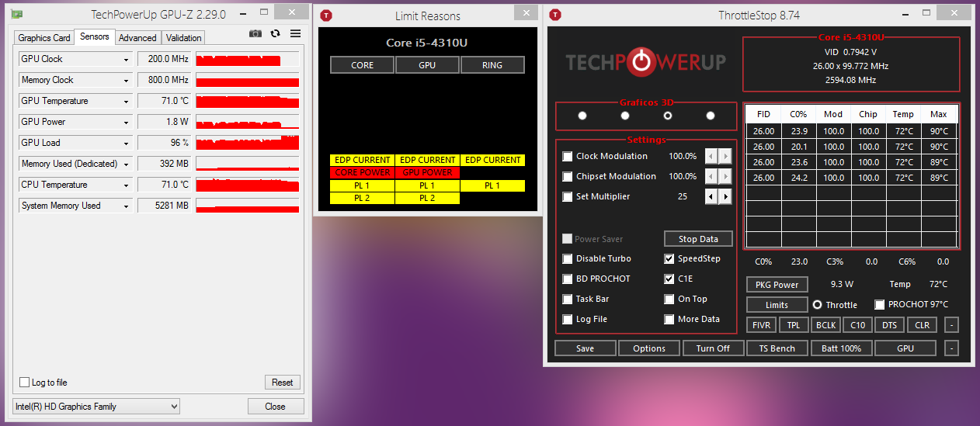Click Reset in GPU-Z
Image resolution: width=980 pixels, height=426 pixels.
point(283,383)
